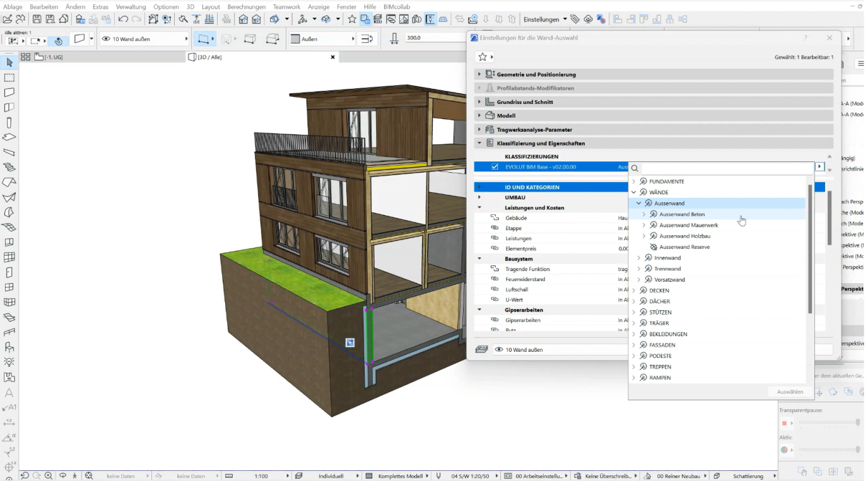868x481 pixels.
Task: Click the Undo arrow in toolbar
Action: (124, 20)
